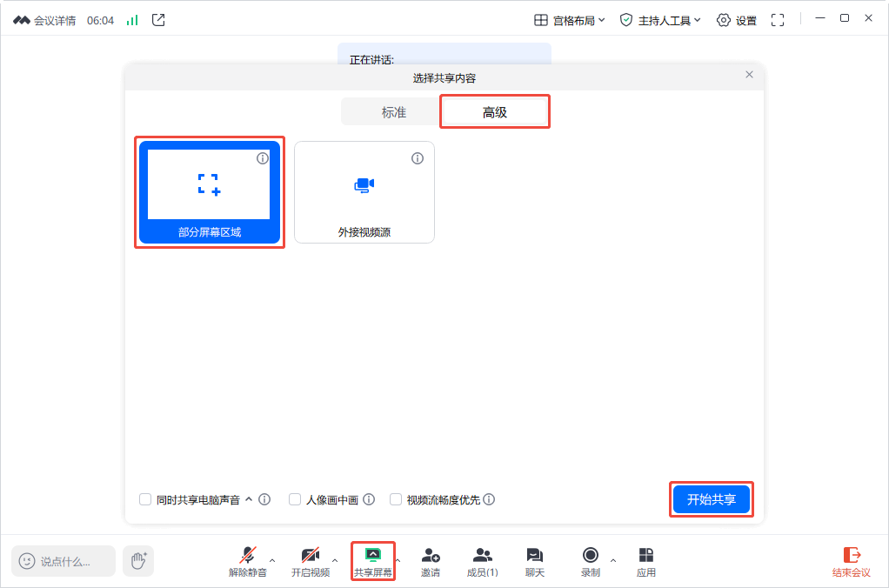Click the 共享屏幕 toolbar button

pos(373,561)
